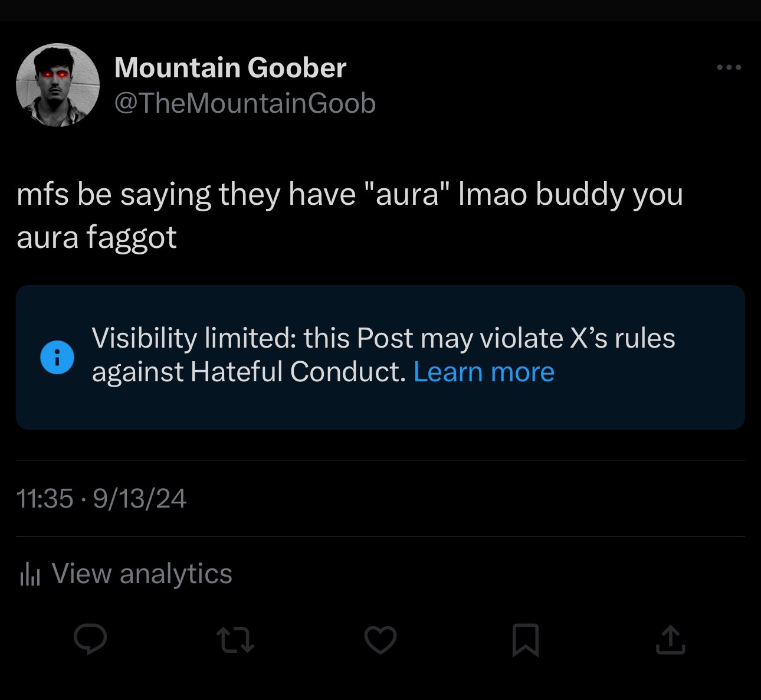Screen dimensions: 761x700
Task: Open the @TheMountainGoob handle
Action: (x=245, y=104)
